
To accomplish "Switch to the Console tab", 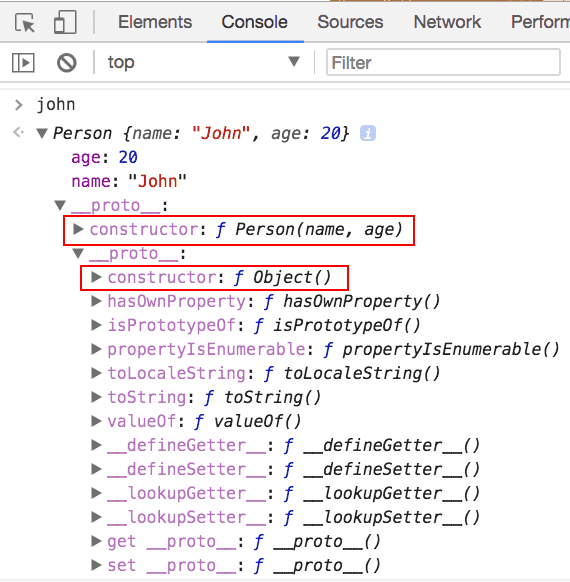I will click(x=255, y=22).
